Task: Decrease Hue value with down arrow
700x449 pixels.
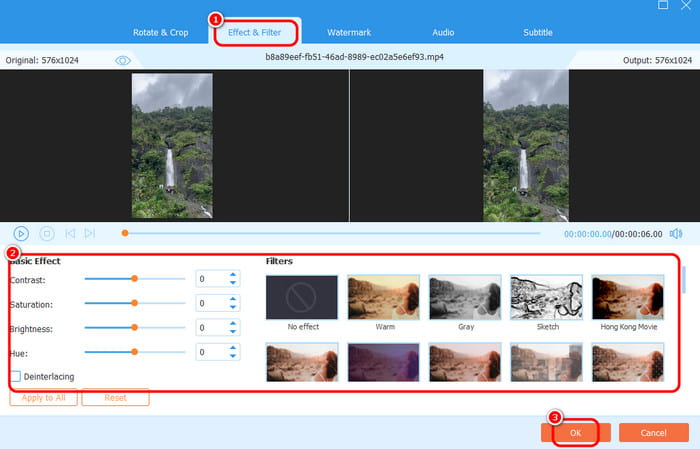Action: 233,356
